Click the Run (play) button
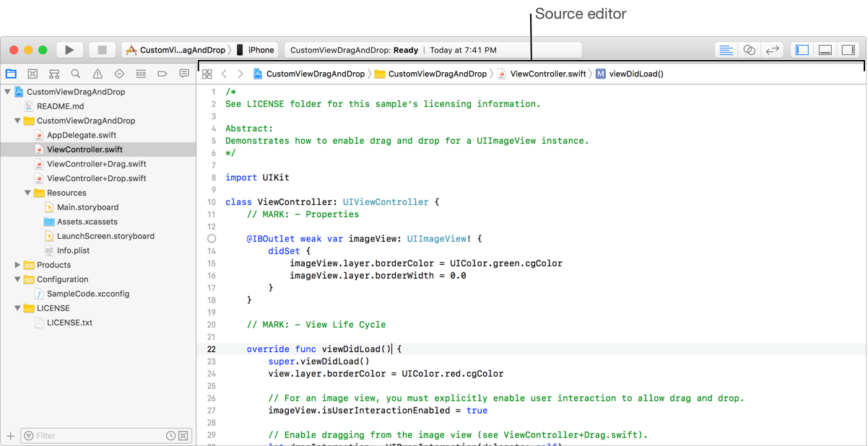Viewport: 868px width, 446px height. (x=69, y=50)
